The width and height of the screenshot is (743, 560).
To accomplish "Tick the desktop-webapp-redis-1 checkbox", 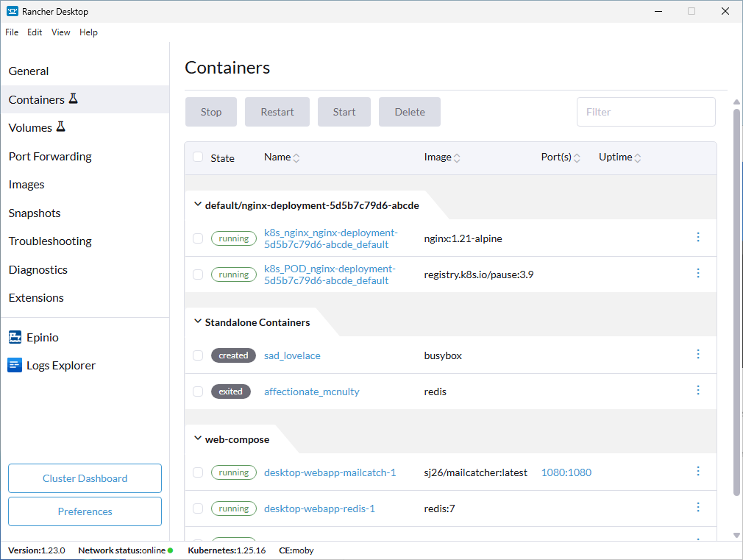I will click(x=198, y=508).
